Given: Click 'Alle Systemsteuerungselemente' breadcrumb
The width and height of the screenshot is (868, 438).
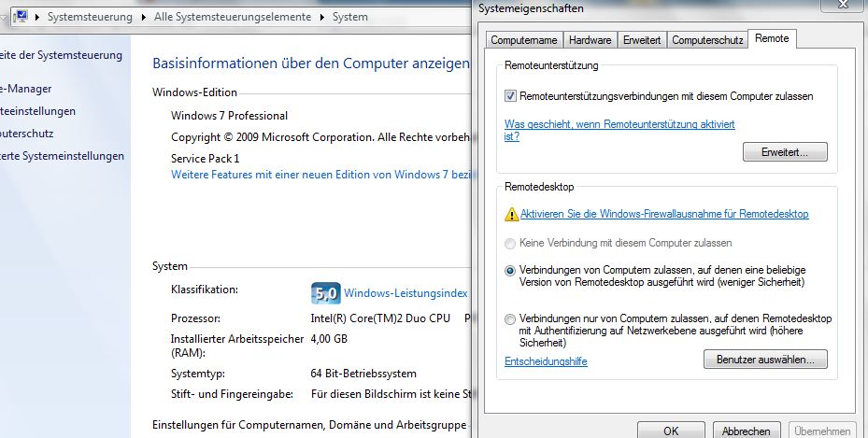Looking at the screenshot, I should pyautogui.click(x=233, y=17).
